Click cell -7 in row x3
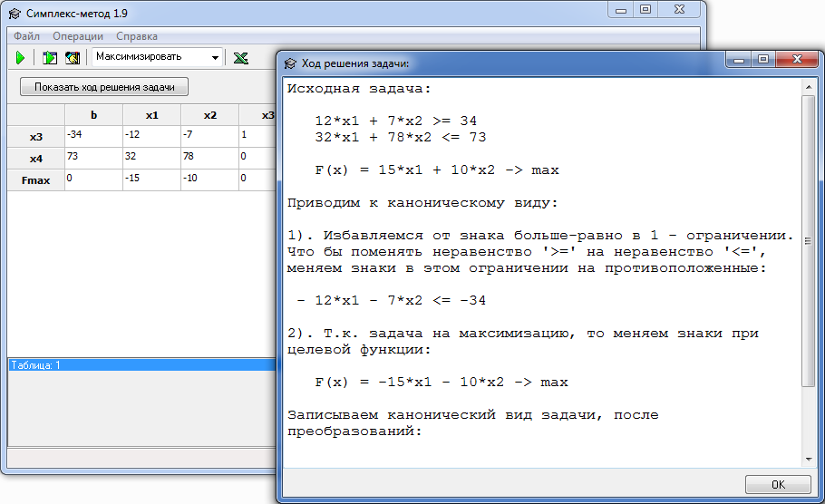The height and width of the screenshot is (504, 825). [x=209, y=137]
